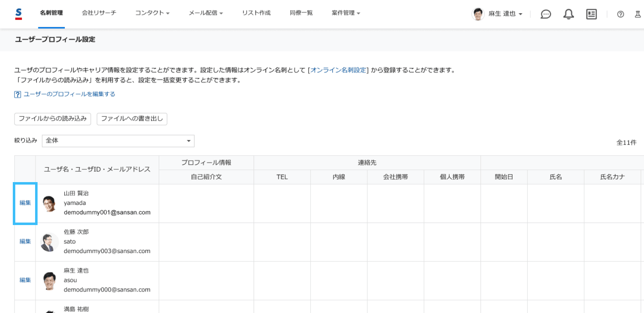644x313 pixels.
Task: Expand the 案件管理 menu
Action: point(346,13)
